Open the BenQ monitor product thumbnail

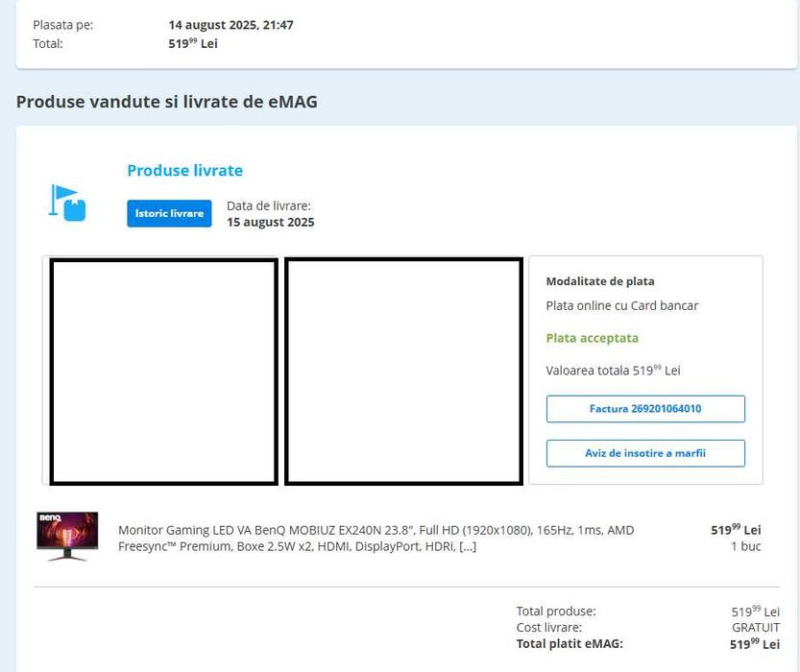pos(67,537)
